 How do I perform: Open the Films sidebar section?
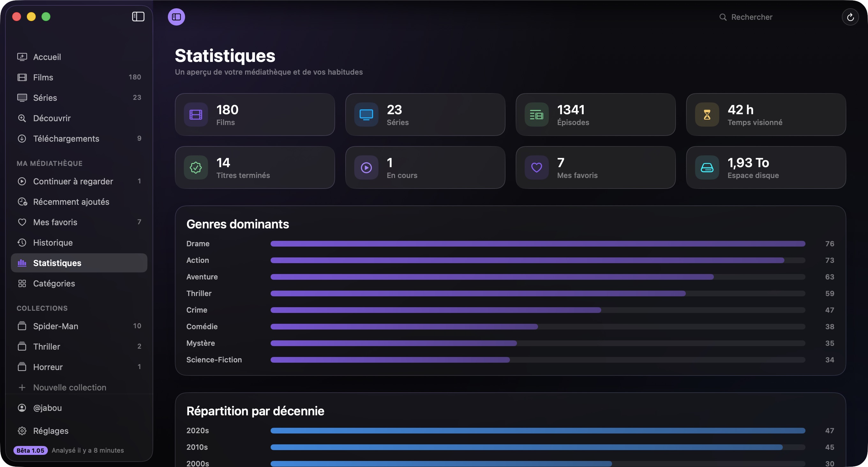pos(79,77)
